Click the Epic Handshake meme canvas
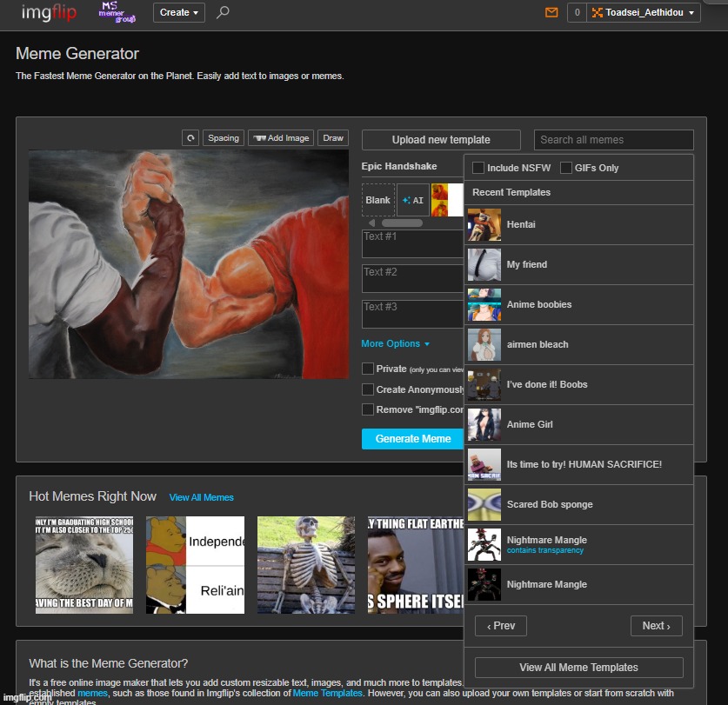 189,264
